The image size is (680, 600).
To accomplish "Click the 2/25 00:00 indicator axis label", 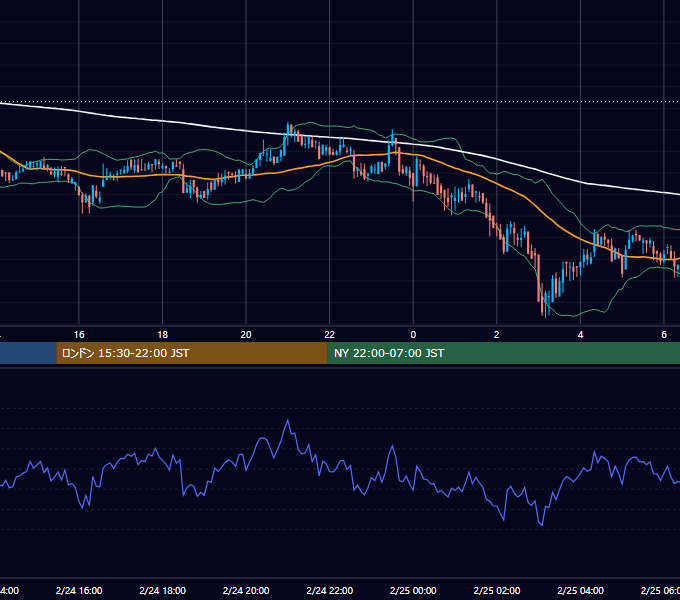I will click(x=413, y=590).
